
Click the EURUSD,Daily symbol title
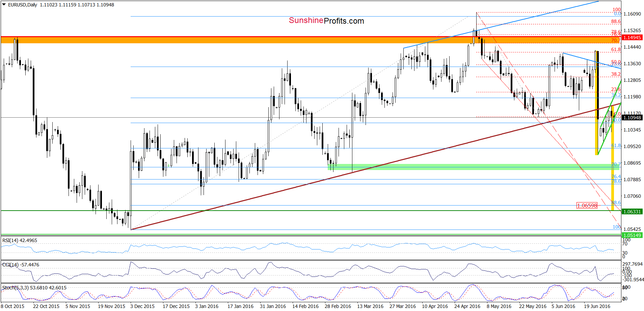pos(22,5)
